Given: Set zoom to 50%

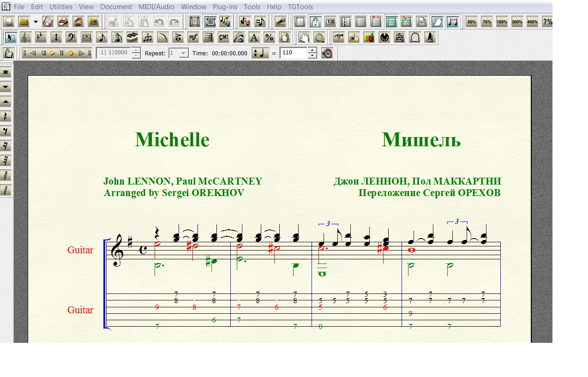Looking at the screenshot, I should pos(472,22).
